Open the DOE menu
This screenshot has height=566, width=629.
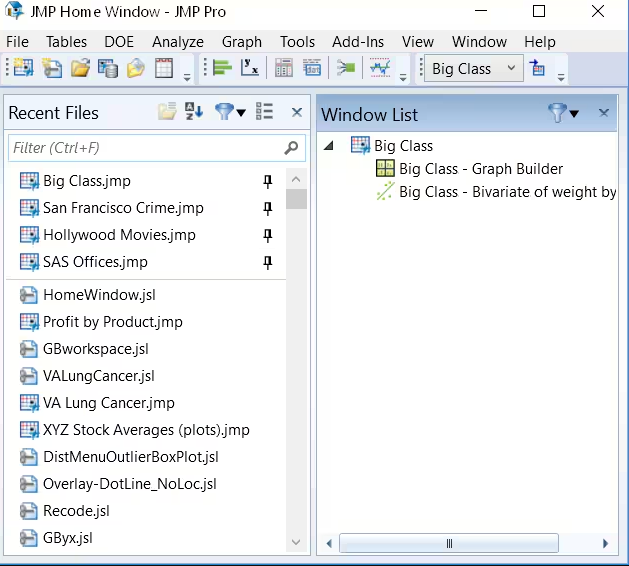(119, 42)
